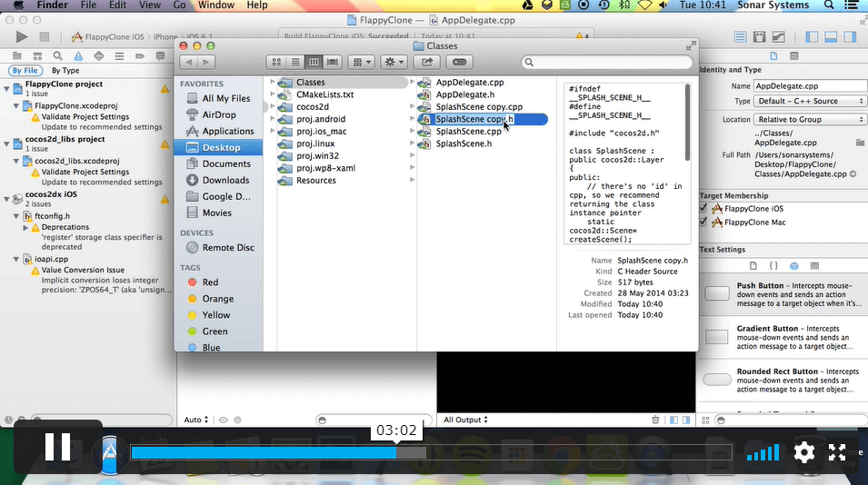The height and width of the screenshot is (485, 868).
Task: Collapse ioapi.cpp issue group
Action: (x=16, y=259)
